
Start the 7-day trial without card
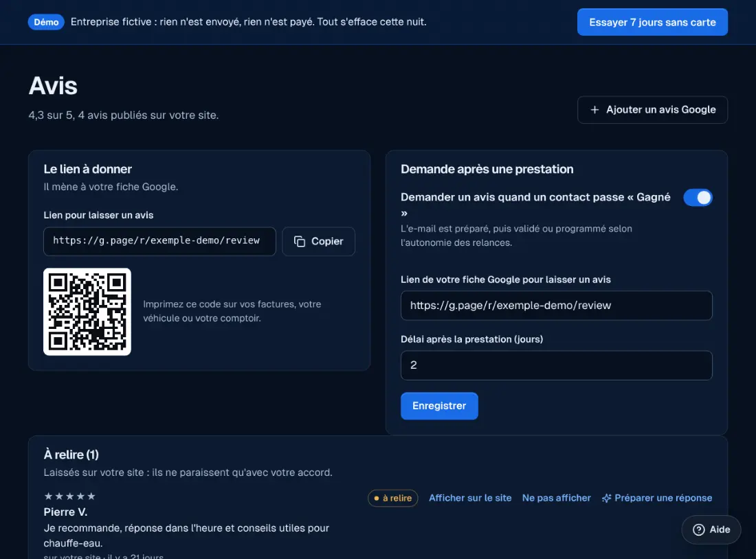(x=652, y=22)
